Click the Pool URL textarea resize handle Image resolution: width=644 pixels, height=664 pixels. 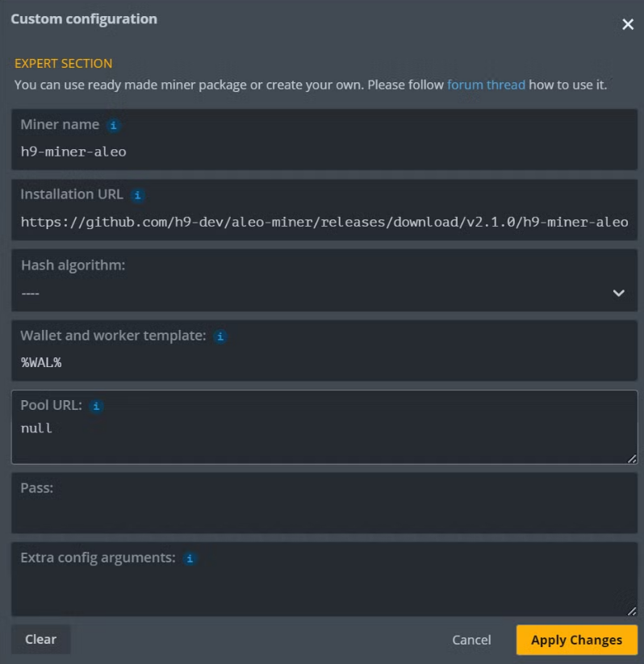(631, 458)
